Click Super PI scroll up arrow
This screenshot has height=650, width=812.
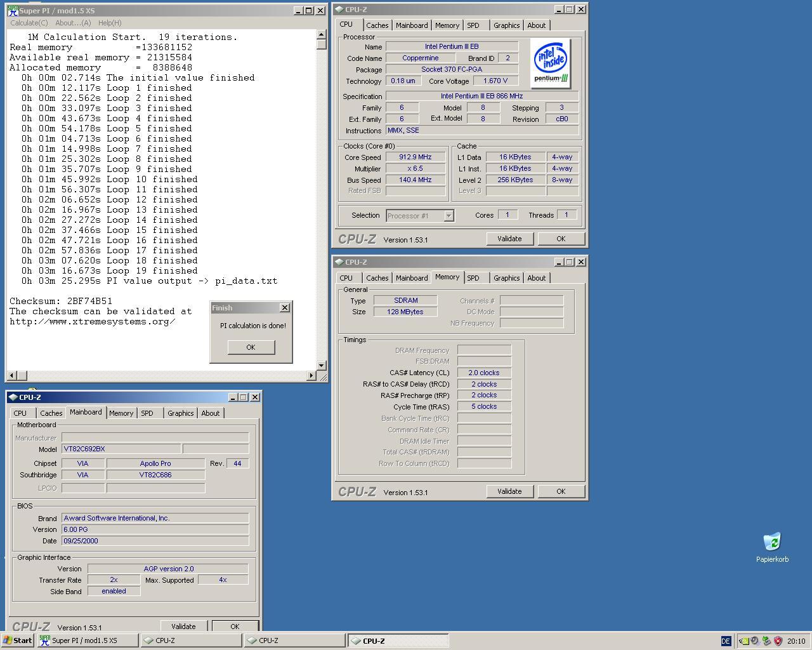click(x=322, y=35)
